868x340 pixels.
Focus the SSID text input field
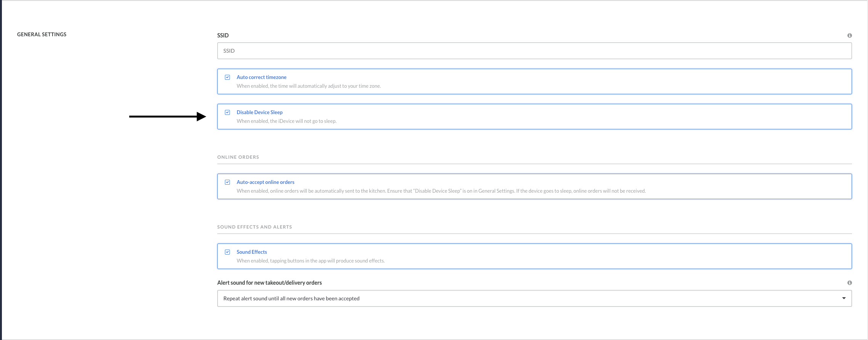coord(534,51)
